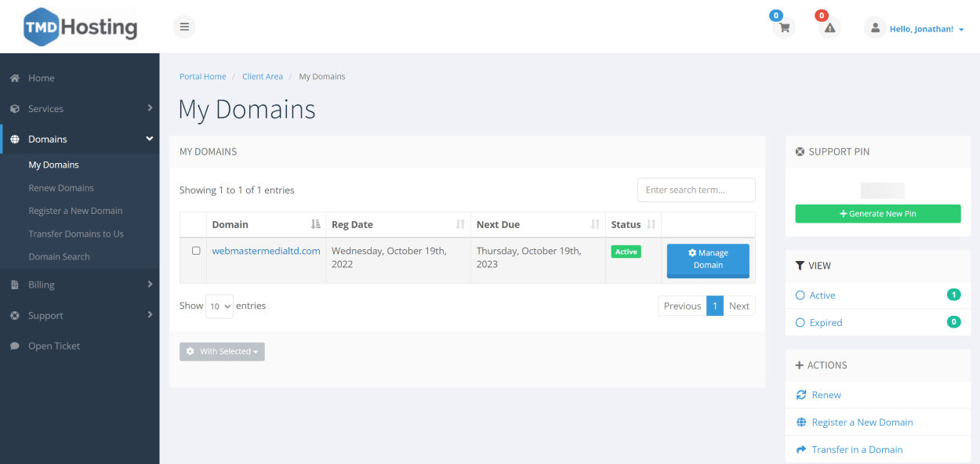
Task: Expand the Support sidebar chevron
Action: coord(150,315)
